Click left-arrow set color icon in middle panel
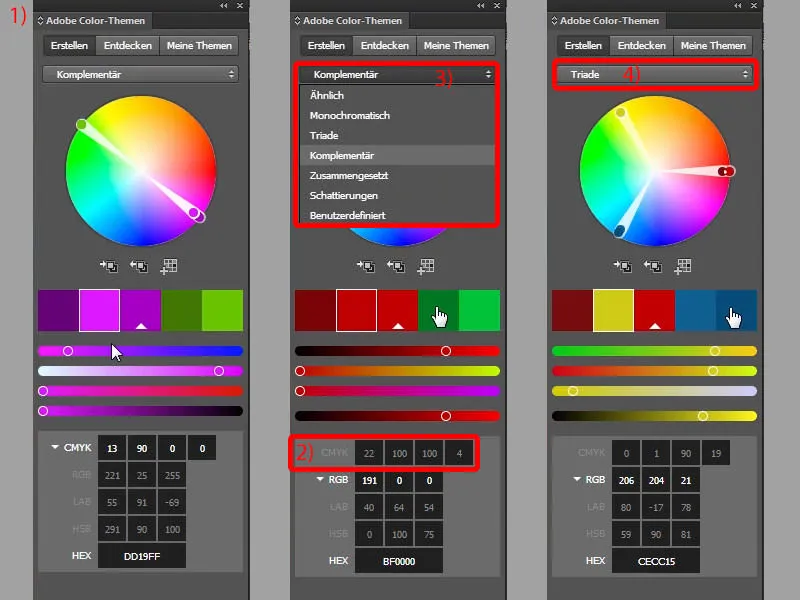The height and width of the screenshot is (600, 800). pos(395,265)
